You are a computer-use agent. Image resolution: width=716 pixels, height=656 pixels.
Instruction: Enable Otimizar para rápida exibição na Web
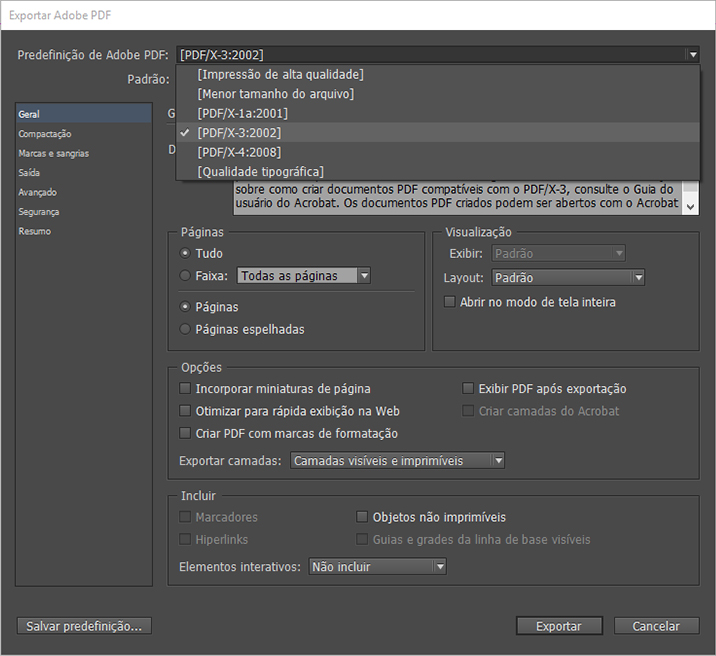click(185, 411)
